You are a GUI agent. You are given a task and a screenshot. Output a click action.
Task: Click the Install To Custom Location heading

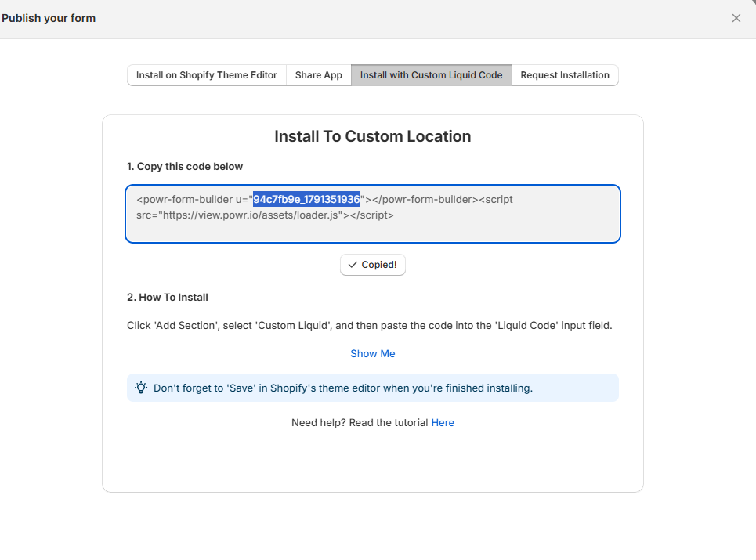click(373, 136)
